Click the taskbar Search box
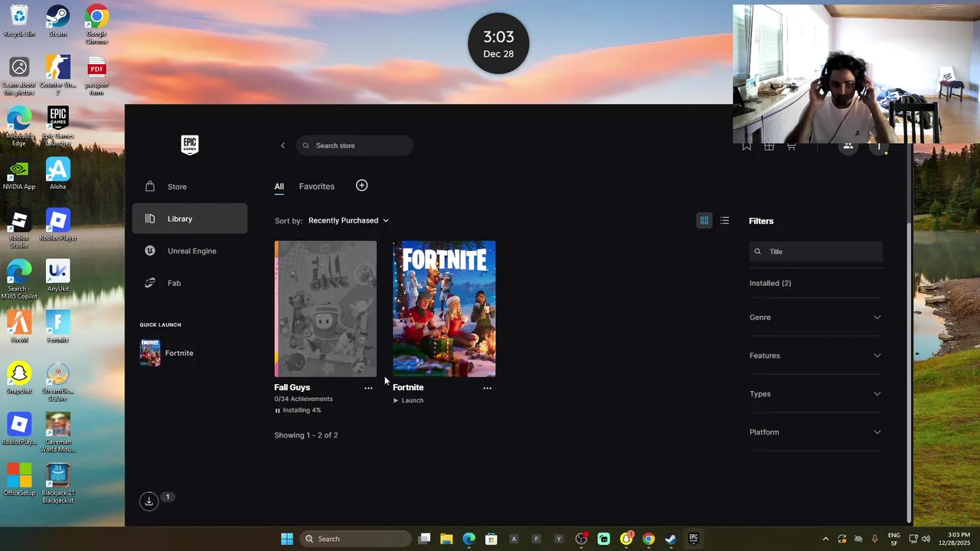Image resolution: width=980 pixels, height=551 pixels. point(355,539)
